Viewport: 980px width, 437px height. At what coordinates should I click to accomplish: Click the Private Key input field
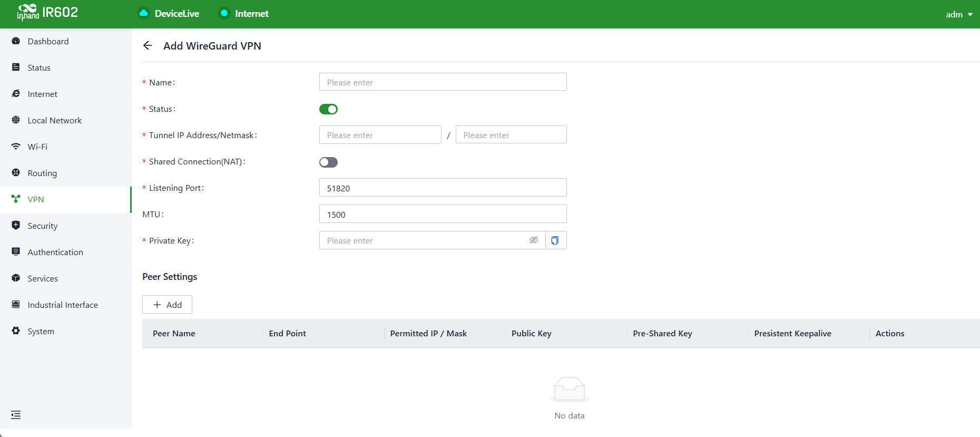[x=432, y=240]
